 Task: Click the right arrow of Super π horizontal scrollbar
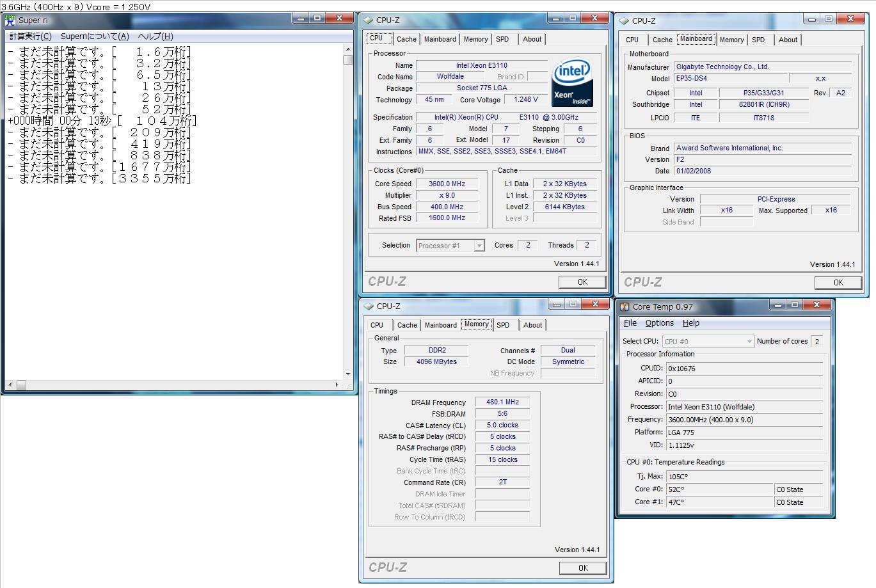point(337,385)
